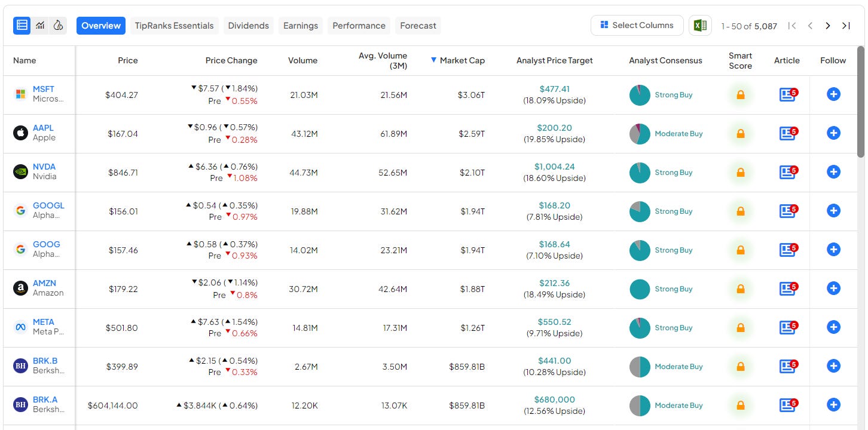Follow META with the plus icon
868x430 pixels.
833,327
